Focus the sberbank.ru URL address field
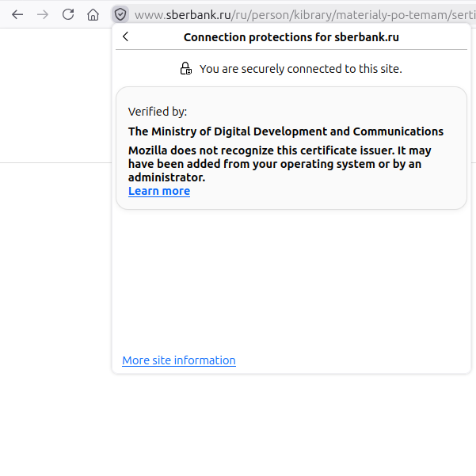 tap(305, 14)
